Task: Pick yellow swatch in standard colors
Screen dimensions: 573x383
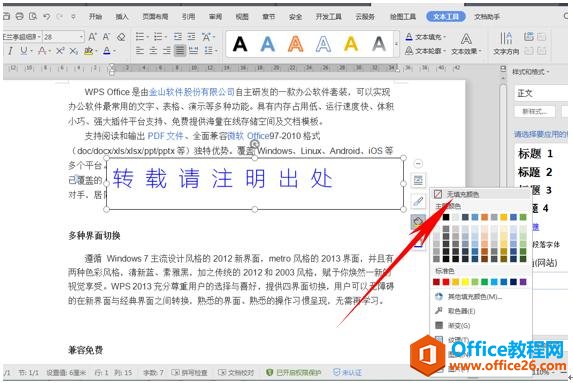Action: (465, 282)
